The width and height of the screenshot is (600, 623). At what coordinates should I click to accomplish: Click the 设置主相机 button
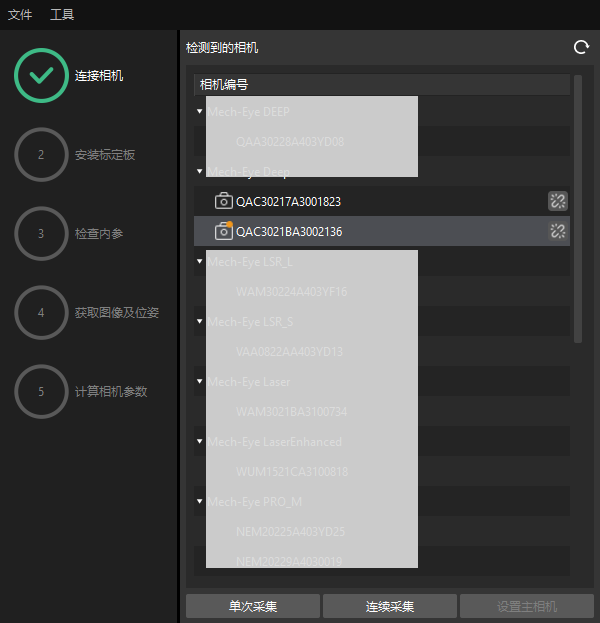[527, 606]
